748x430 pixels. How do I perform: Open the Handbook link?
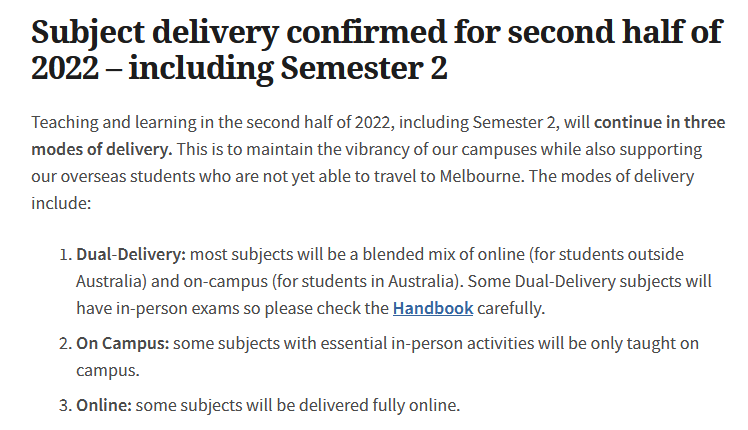pyautogui.click(x=433, y=308)
